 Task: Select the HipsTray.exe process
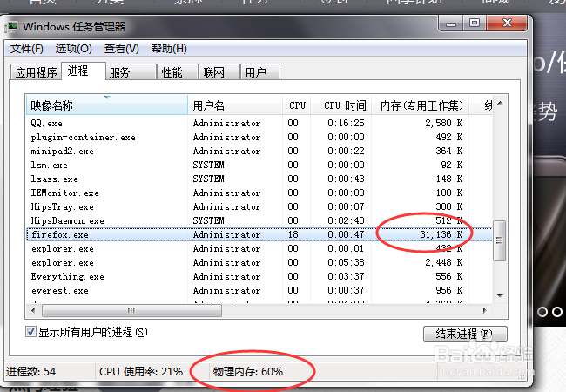259,206
